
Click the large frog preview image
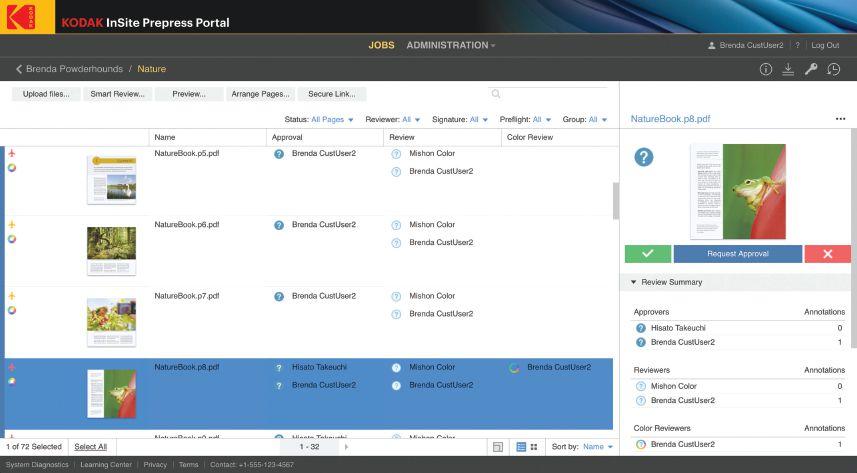click(x=738, y=192)
